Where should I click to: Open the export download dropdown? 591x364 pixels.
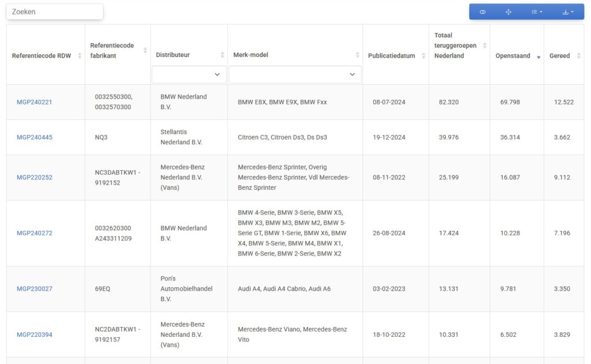568,12
